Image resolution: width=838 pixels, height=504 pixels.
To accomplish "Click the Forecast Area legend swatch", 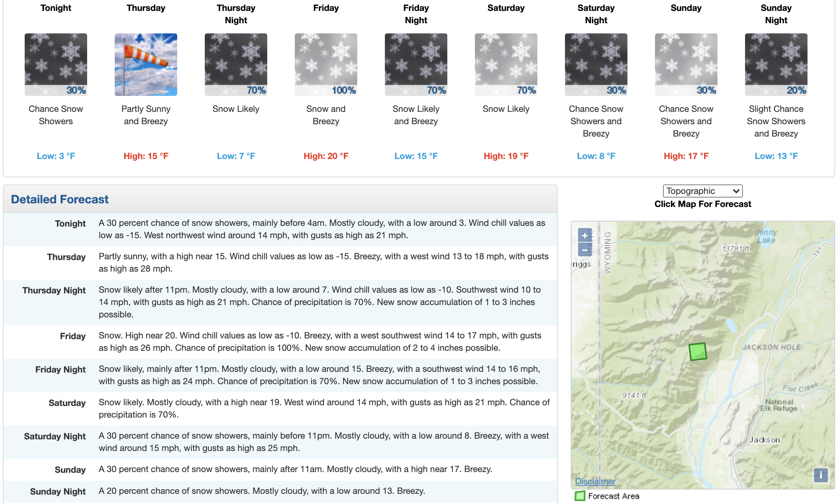I will pos(580,496).
